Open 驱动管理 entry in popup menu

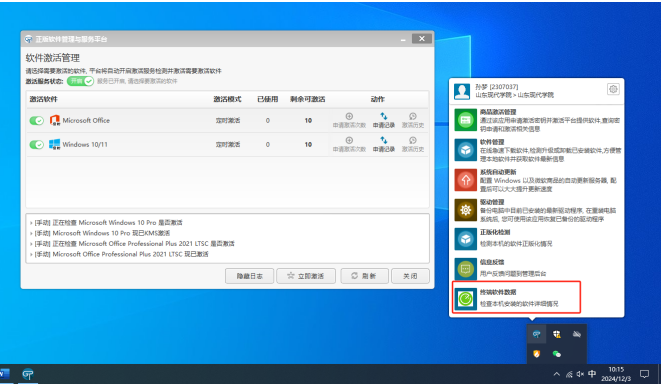coord(537,210)
